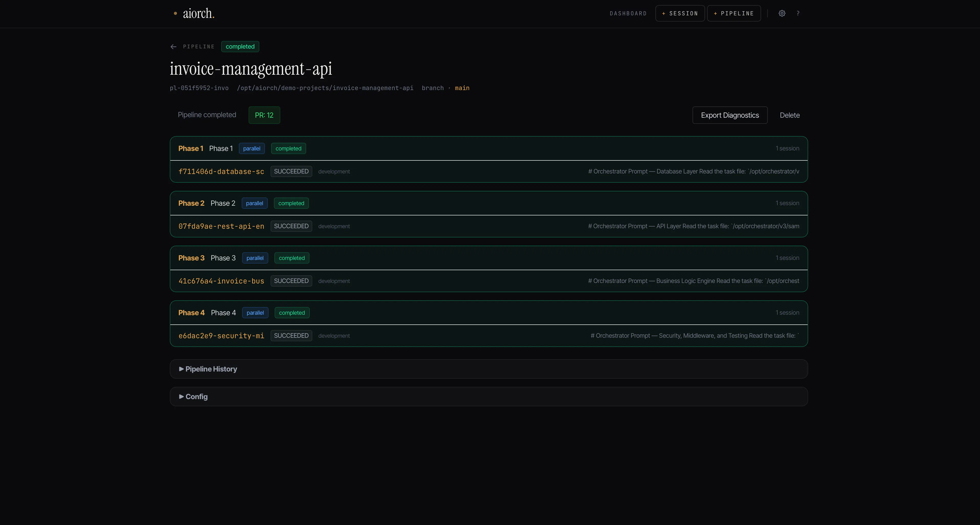Click the SUCCEEDED status for 07fda9ae-rest-api-en
This screenshot has height=525, width=980.
291,226
